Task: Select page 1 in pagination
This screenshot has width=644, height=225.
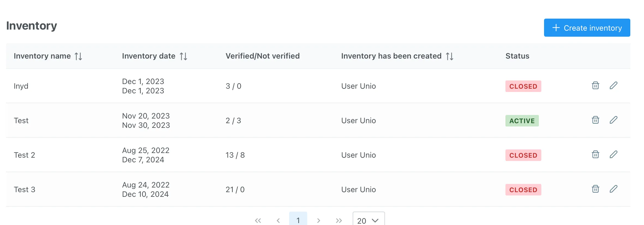Action: pos(298,220)
